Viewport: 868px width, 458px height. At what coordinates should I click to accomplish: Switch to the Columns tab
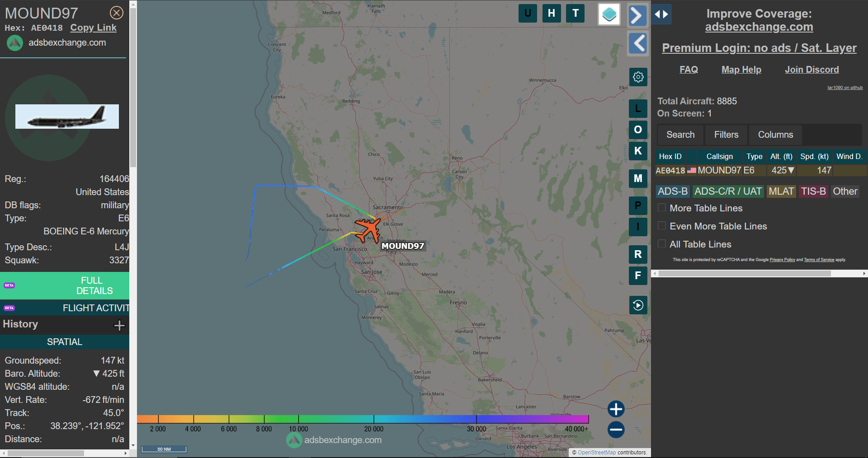pos(775,135)
